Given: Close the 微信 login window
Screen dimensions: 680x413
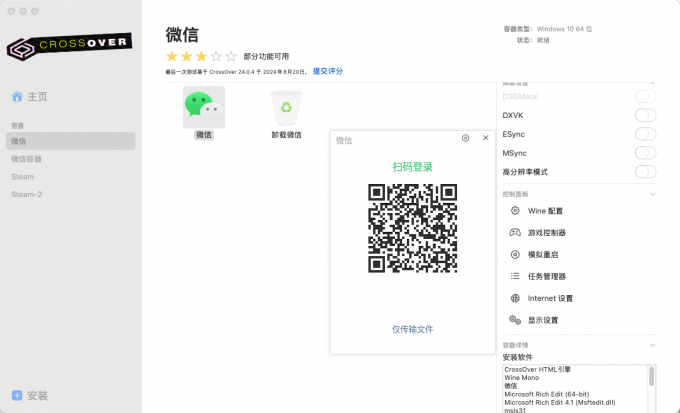Looking at the screenshot, I should (x=486, y=138).
